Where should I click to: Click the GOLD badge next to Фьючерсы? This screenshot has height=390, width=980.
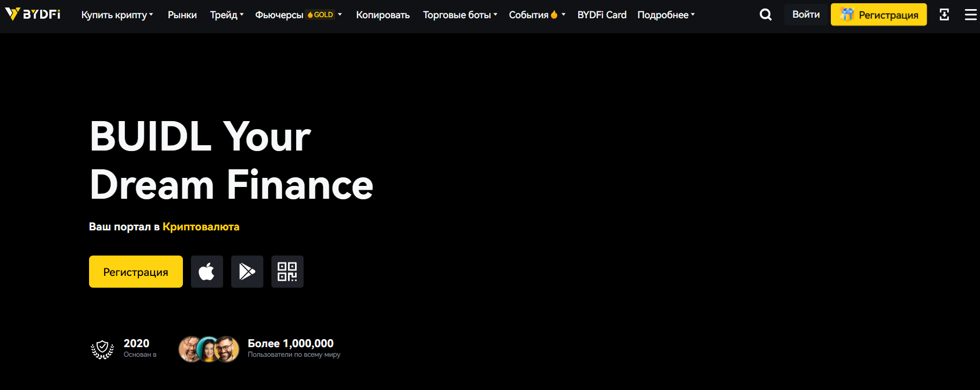[x=321, y=14]
